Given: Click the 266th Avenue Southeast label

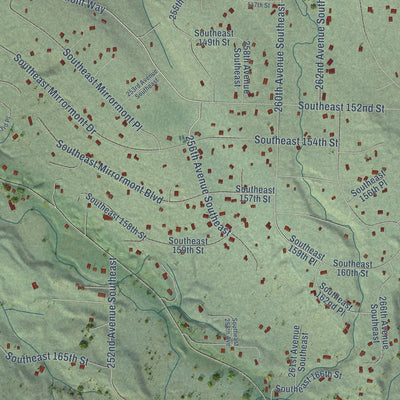Looking at the screenshot, I should click(x=380, y=323).
